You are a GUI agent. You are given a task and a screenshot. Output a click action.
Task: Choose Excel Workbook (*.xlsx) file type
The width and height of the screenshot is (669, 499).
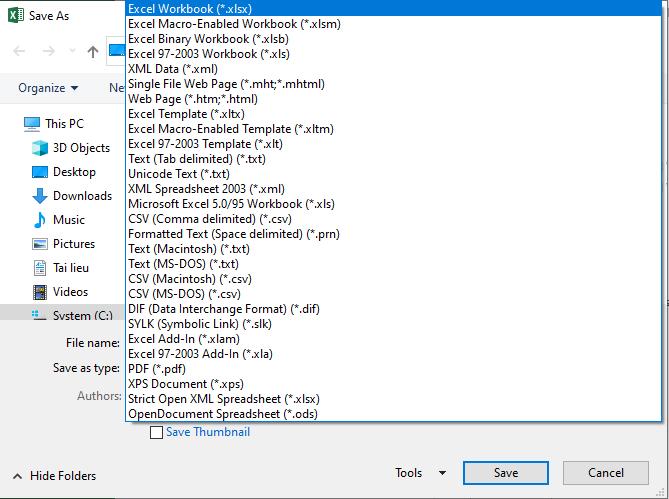393,9
